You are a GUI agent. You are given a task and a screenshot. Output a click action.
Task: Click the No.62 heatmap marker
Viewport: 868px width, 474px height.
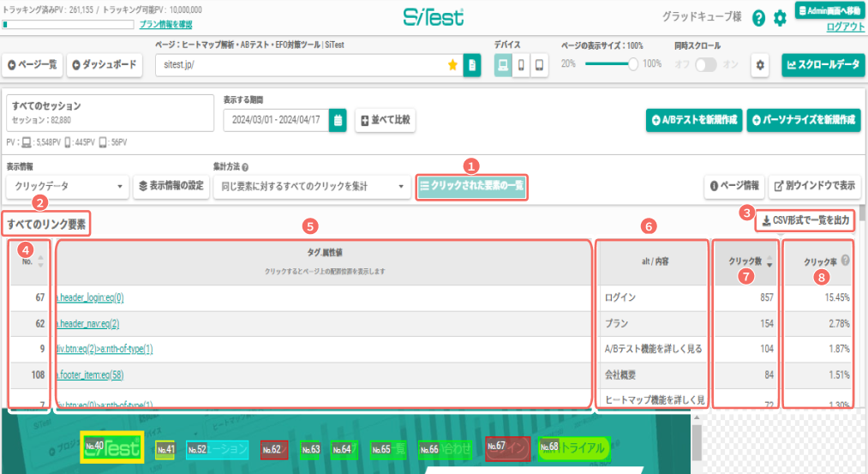click(274, 450)
